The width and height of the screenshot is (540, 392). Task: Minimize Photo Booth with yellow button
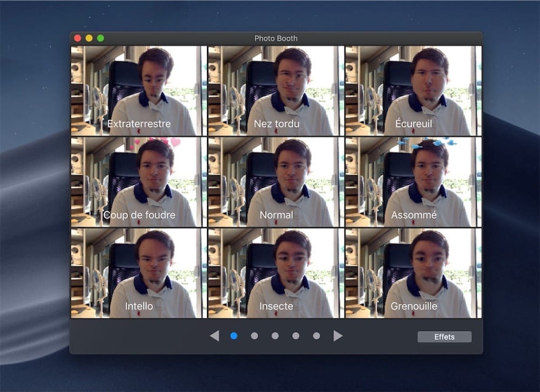tap(89, 38)
